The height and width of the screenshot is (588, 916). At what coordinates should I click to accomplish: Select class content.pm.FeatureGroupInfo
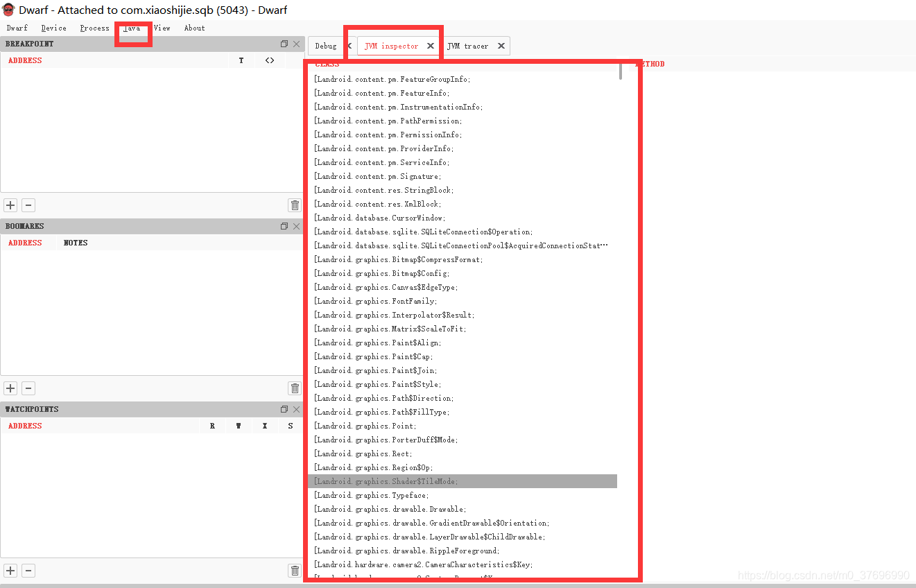click(463, 79)
